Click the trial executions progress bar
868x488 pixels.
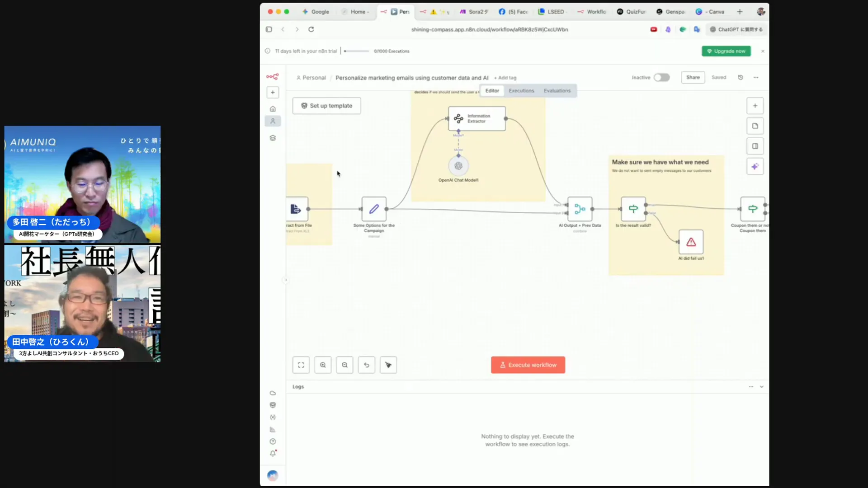pos(356,51)
